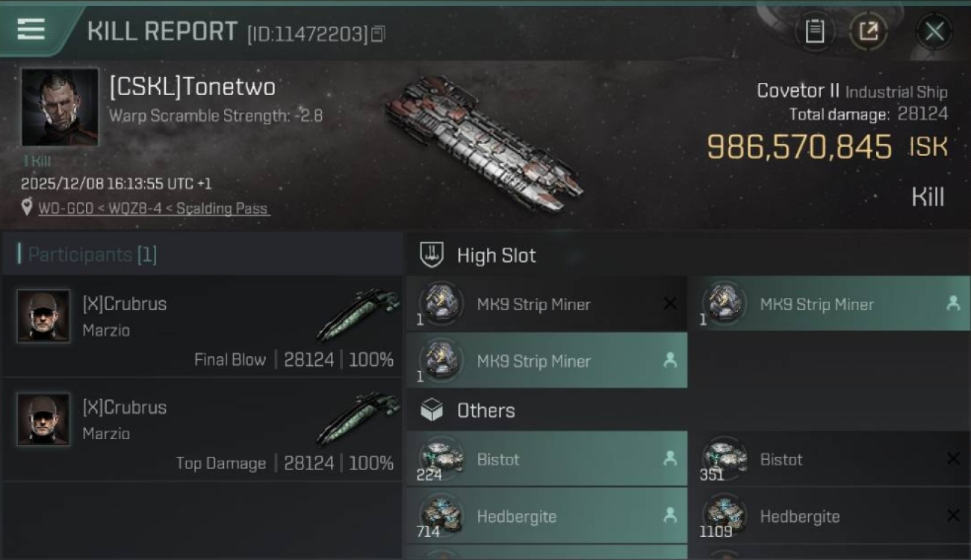Image resolution: width=971 pixels, height=560 pixels.
Task: Click Crubrus portrait in Final Blow row
Action: [43, 317]
